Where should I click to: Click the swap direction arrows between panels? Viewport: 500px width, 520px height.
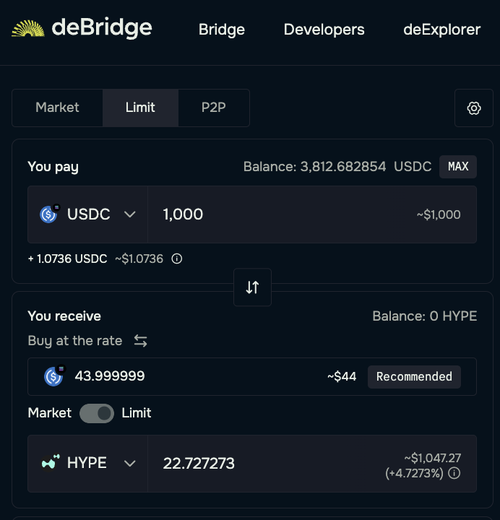(x=252, y=287)
